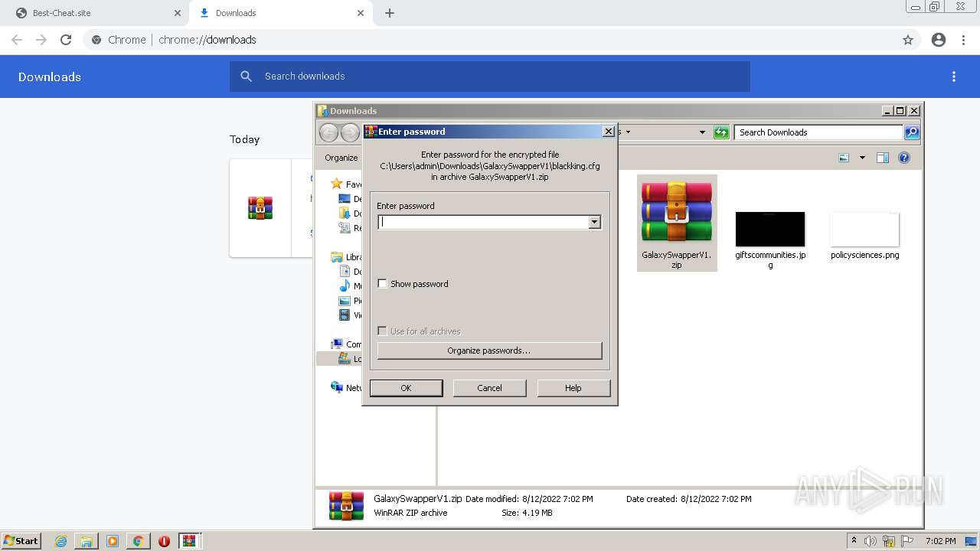Open the Chrome profile avatar menu
980x551 pixels.
[939, 40]
